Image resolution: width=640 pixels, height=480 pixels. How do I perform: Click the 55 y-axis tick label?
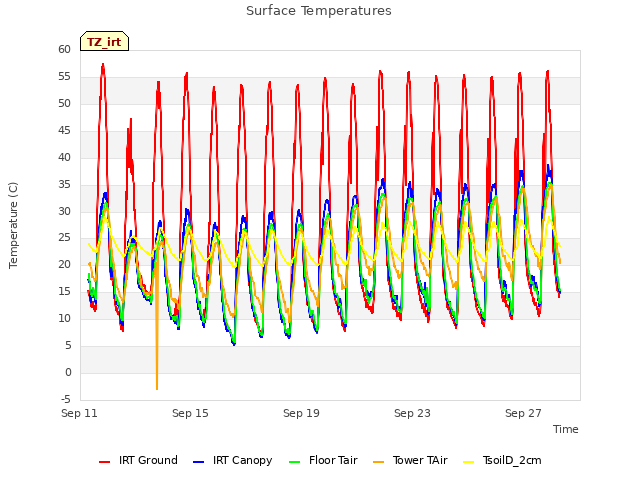[x=64, y=76]
